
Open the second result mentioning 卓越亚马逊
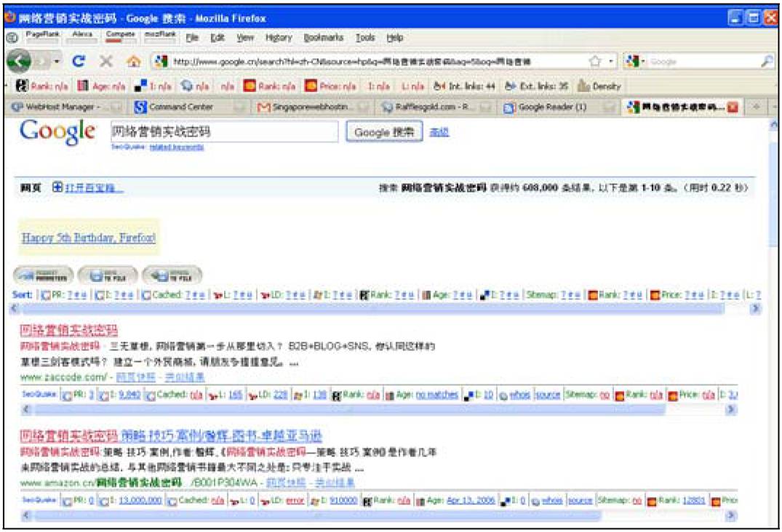[x=171, y=436]
